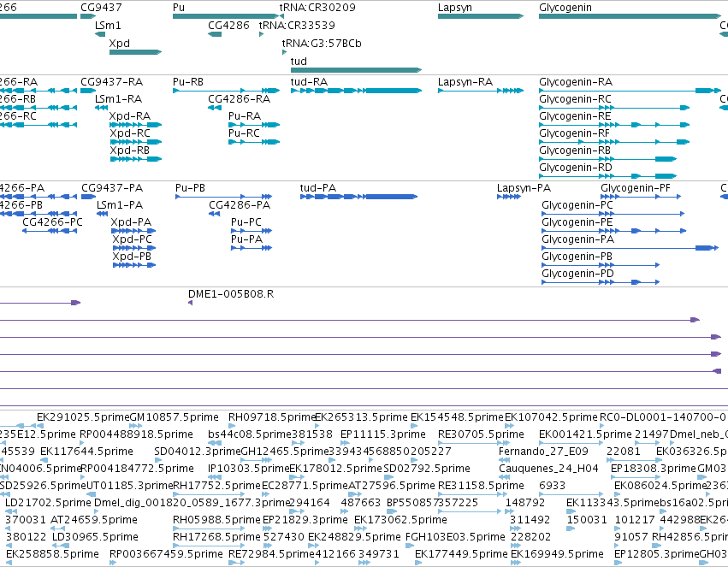728x567 pixels.
Task: Select the Glycogenin-RD transcript
Action: click(x=575, y=168)
